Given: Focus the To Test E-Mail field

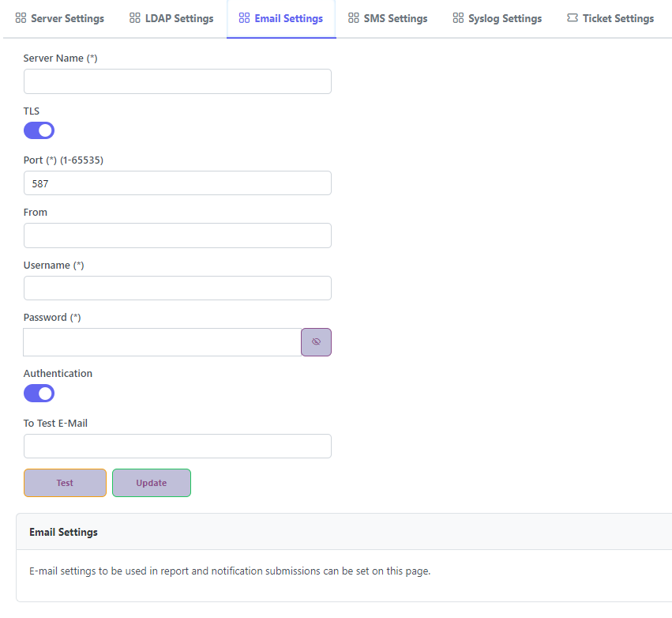Looking at the screenshot, I should click(x=177, y=446).
